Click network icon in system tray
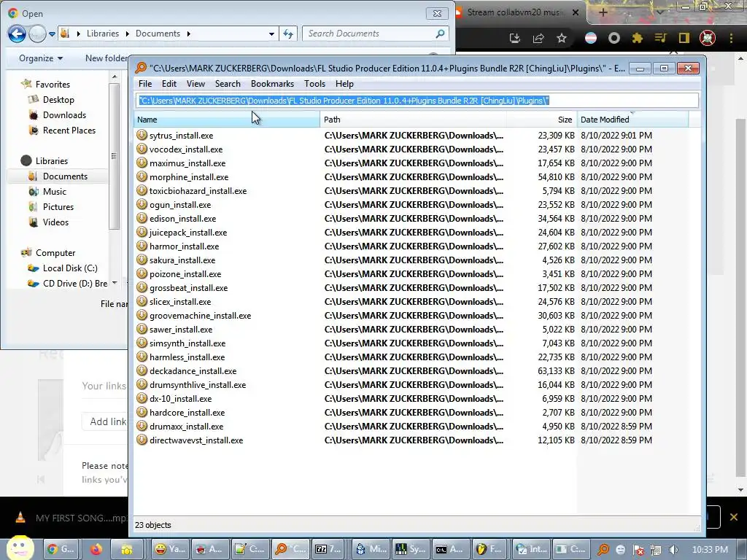The image size is (747, 560). click(656, 550)
